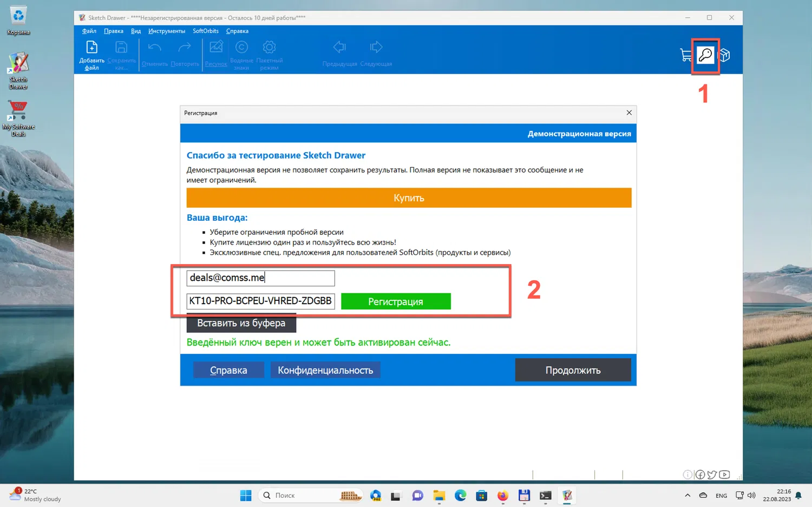This screenshot has height=507, width=812.
Task: Click the Справка button in dialog
Action: tap(228, 370)
